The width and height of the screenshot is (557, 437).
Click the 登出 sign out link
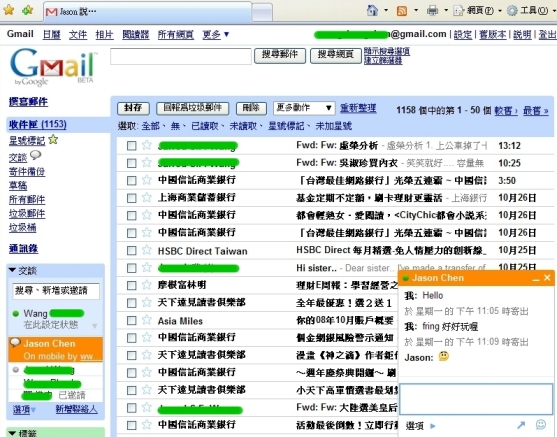[x=547, y=34]
